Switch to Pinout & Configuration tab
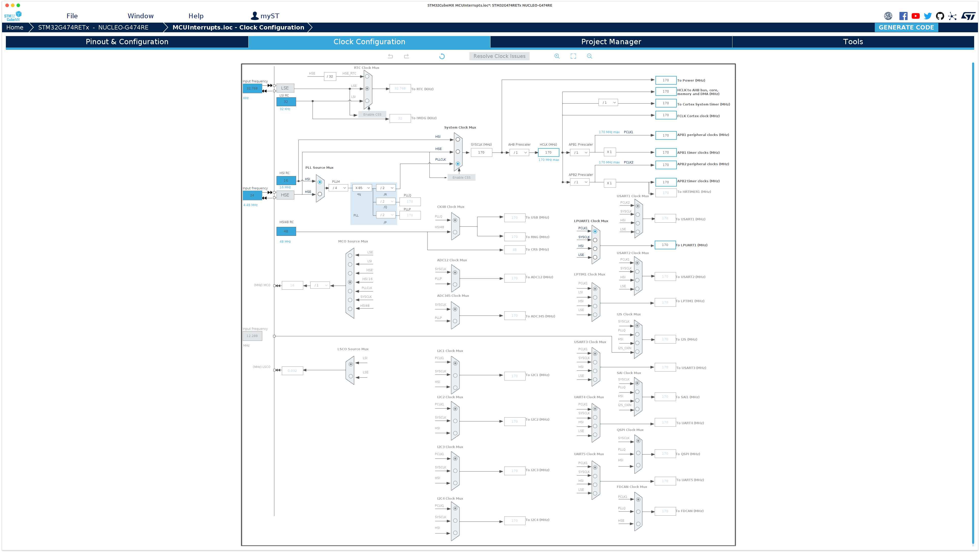This screenshot has width=980, height=553. point(127,42)
